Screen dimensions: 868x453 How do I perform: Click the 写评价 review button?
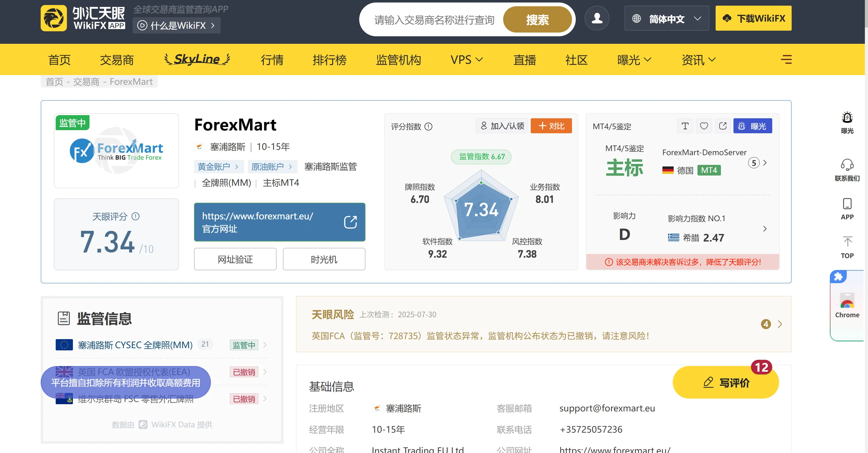(x=726, y=382)
